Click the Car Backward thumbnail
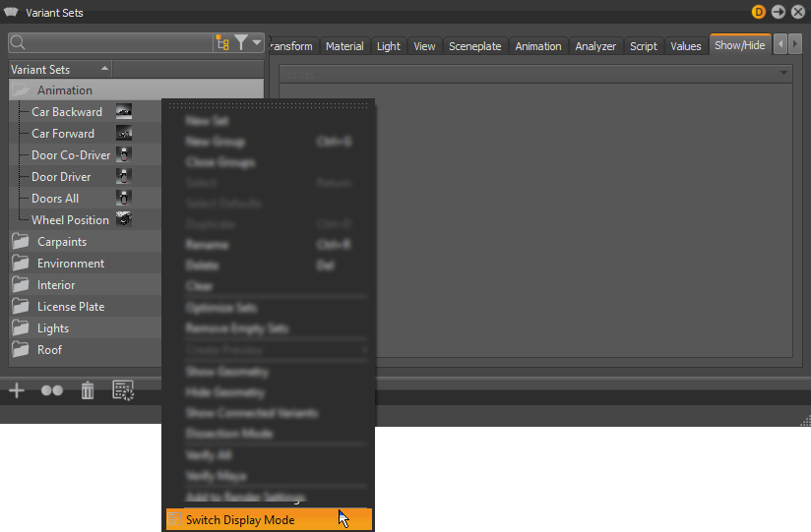Viewport: 811px width, 532px height. (x=124, y=111)
